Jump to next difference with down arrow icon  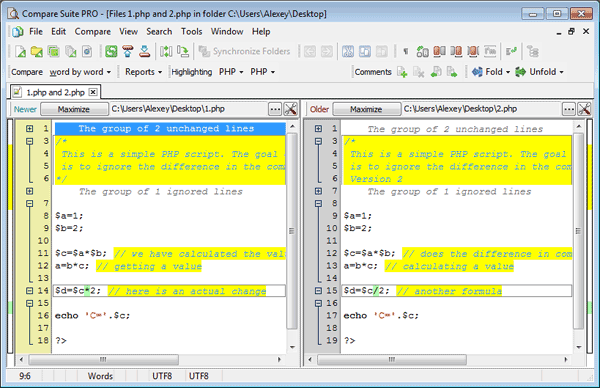click(x=144, y=51)
